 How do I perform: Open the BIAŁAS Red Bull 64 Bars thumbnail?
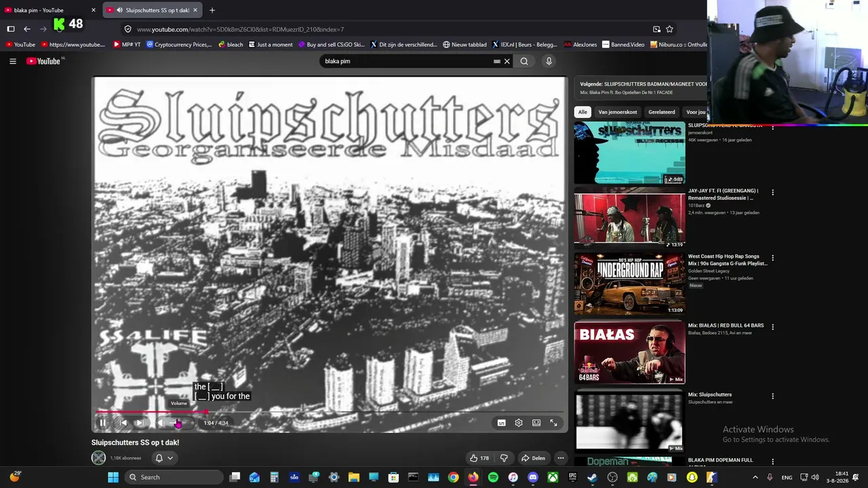(x=629, y=353)
